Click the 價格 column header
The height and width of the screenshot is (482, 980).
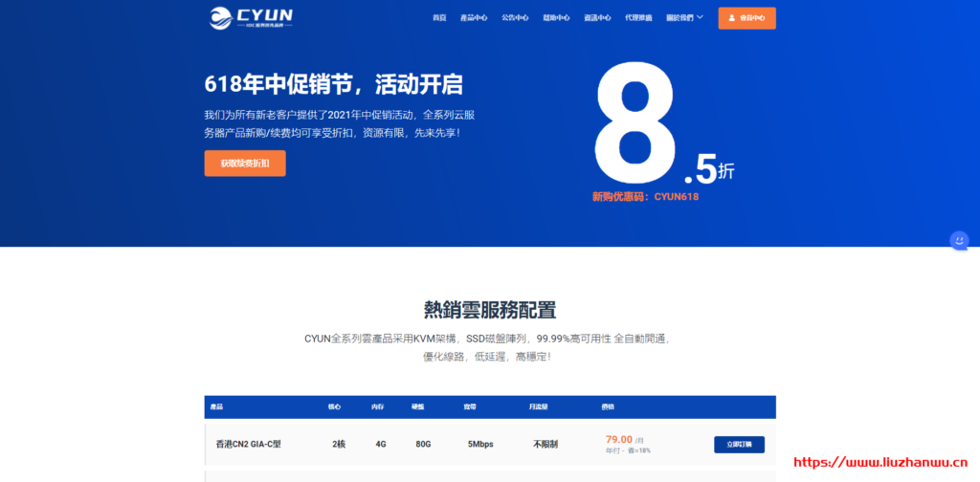click(608, 406)
